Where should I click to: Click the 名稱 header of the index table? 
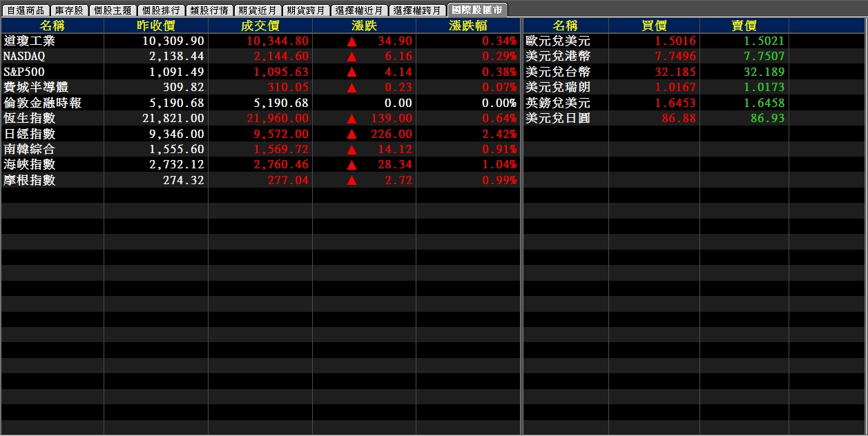coord(52,26)
